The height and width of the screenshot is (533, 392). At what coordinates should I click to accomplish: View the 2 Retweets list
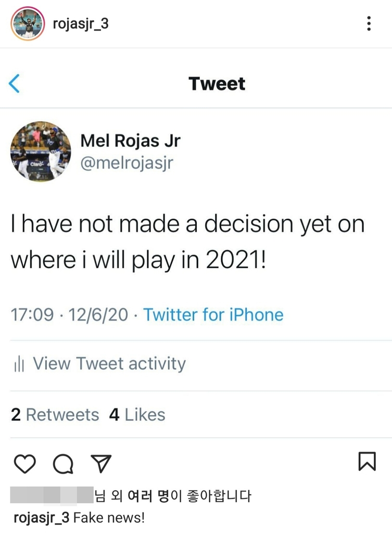pos(55,414)
